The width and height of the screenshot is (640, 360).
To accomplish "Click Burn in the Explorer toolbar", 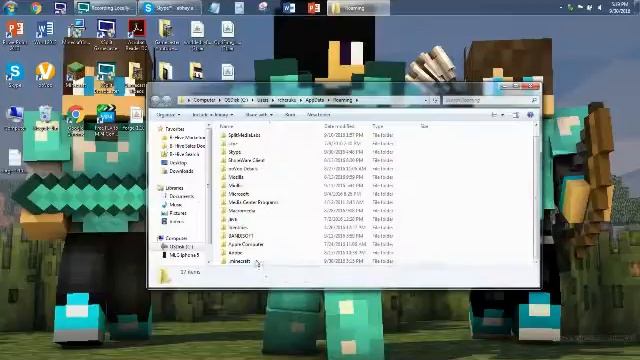I will (x=290, y=115).
